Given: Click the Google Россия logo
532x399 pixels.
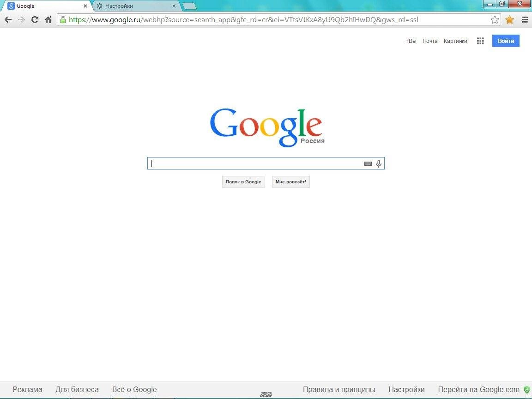Looking at the screenshot, I should click(266, 127).
